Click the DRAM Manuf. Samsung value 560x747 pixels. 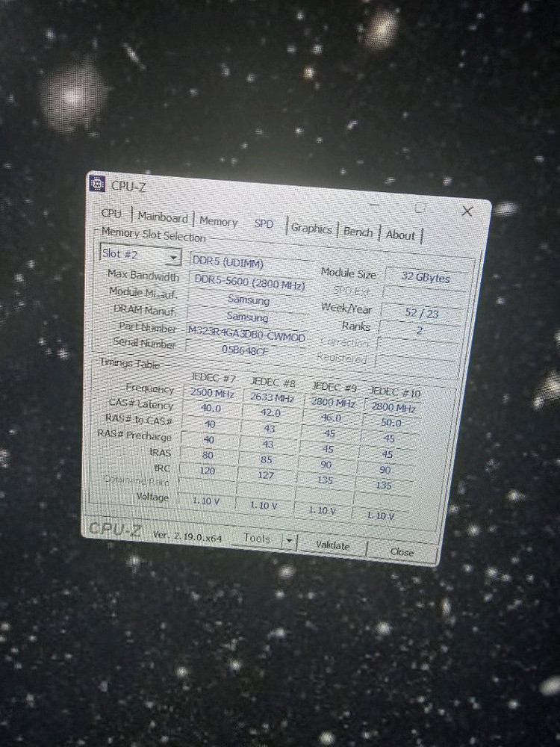[246, 316]
